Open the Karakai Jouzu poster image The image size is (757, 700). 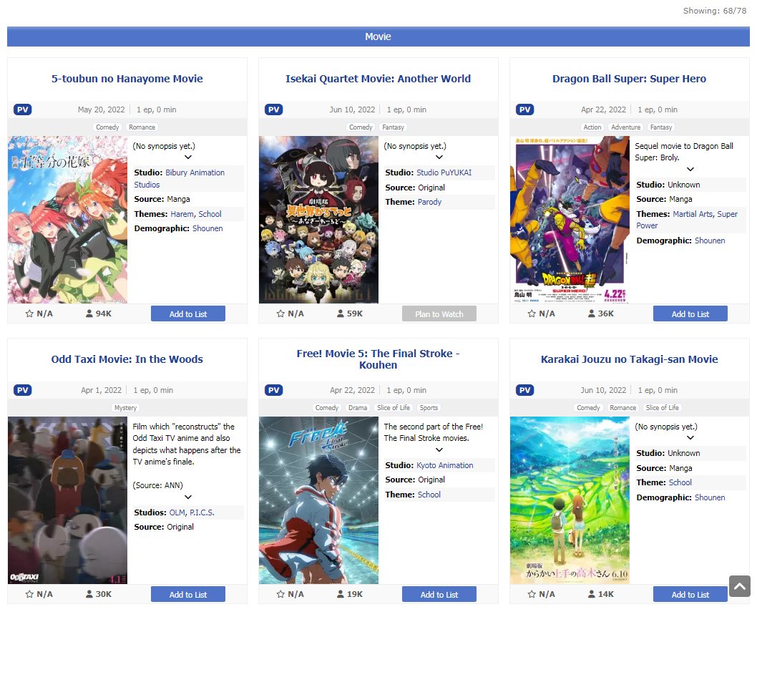tap(570, 500)
